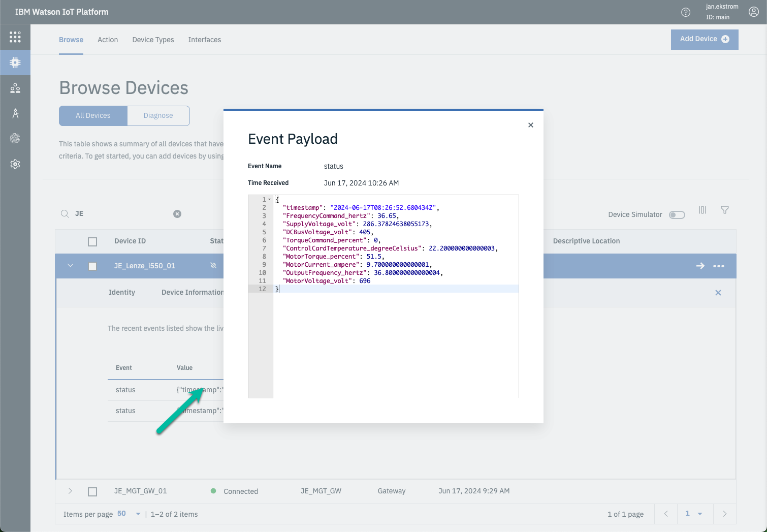Close the Event Payload dialog

[x=531, y=125]
